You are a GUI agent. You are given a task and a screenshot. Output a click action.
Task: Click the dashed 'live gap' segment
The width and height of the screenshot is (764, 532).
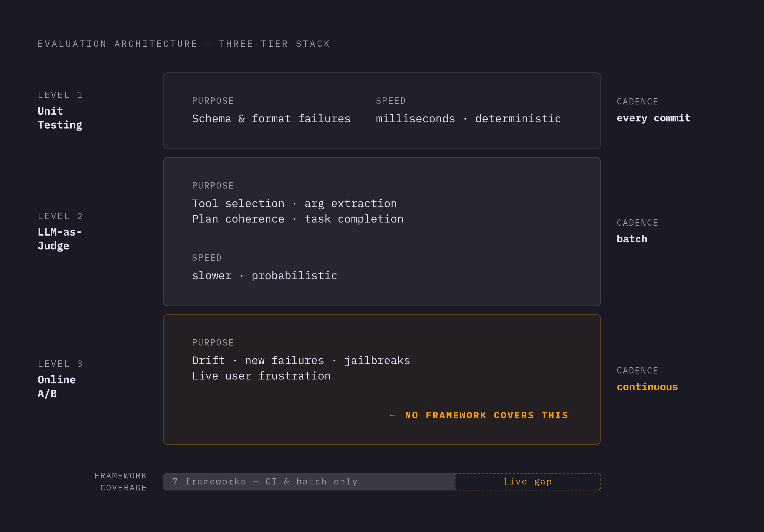527,482
